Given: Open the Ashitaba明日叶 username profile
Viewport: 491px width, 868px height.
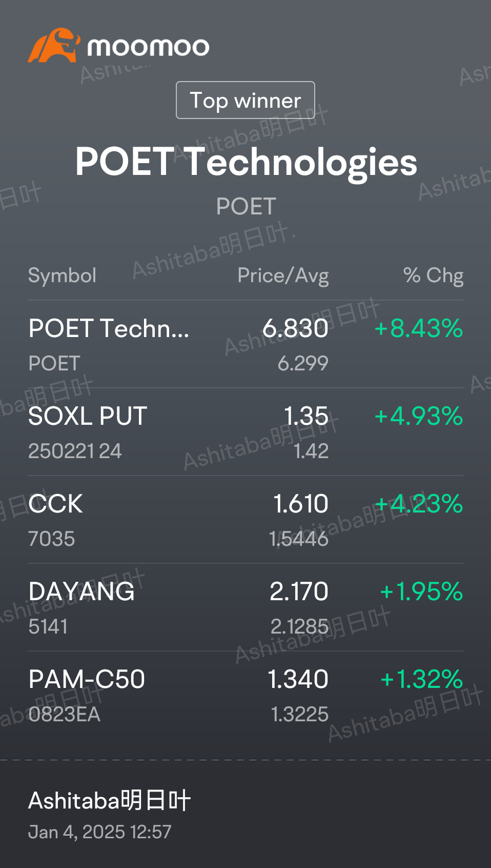Looking at the screenshot, I should tap(110, 800).
